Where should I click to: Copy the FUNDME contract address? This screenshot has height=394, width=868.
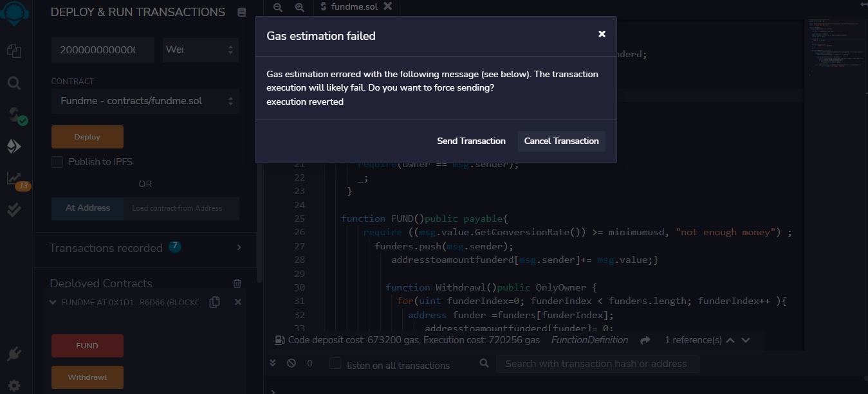[x=215, y=302]
